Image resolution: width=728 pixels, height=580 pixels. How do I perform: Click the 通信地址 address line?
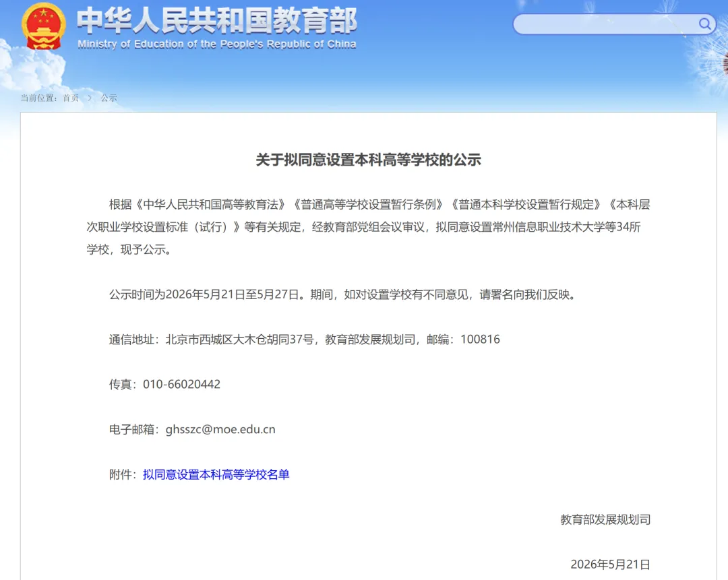pyautogui.click(x=305, y=340)
